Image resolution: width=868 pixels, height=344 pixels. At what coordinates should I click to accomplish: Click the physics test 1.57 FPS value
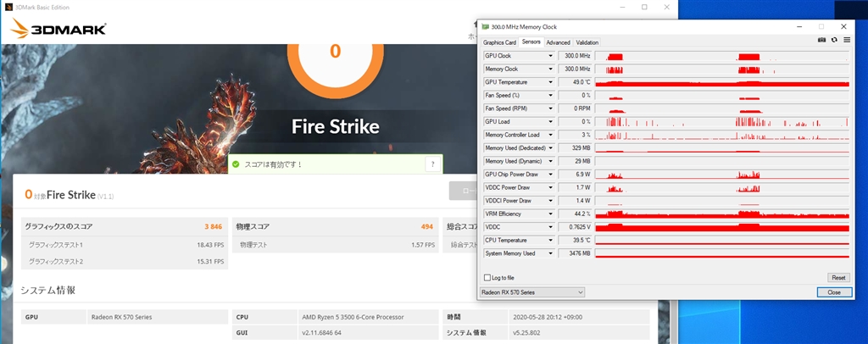tap(422, 245)
